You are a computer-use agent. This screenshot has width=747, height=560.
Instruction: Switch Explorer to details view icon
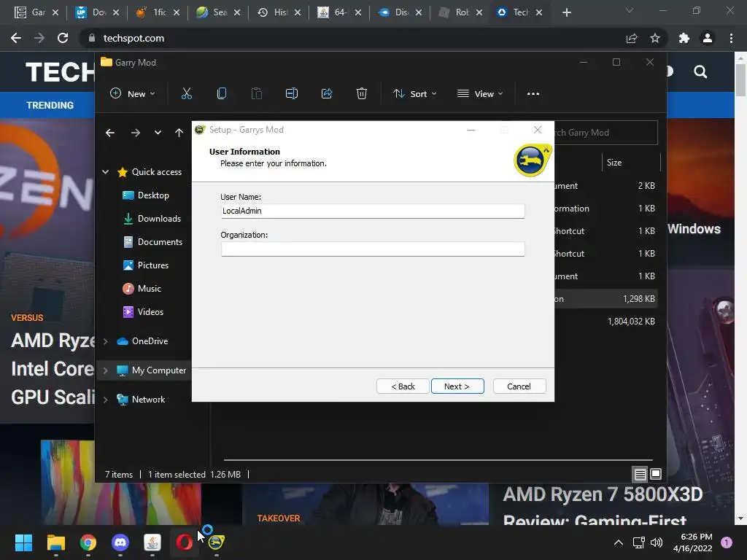coord(640,474)
